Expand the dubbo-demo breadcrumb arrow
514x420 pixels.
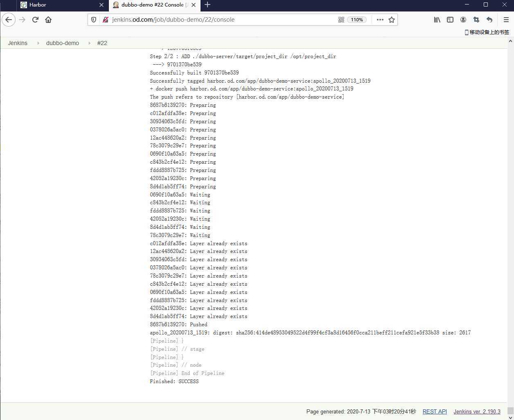point(89,43)
